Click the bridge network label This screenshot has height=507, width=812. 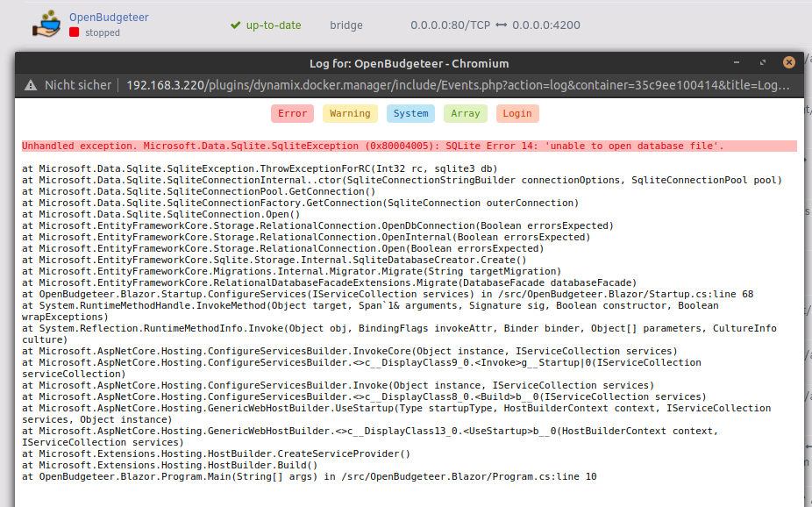click(x=345, y=25)
